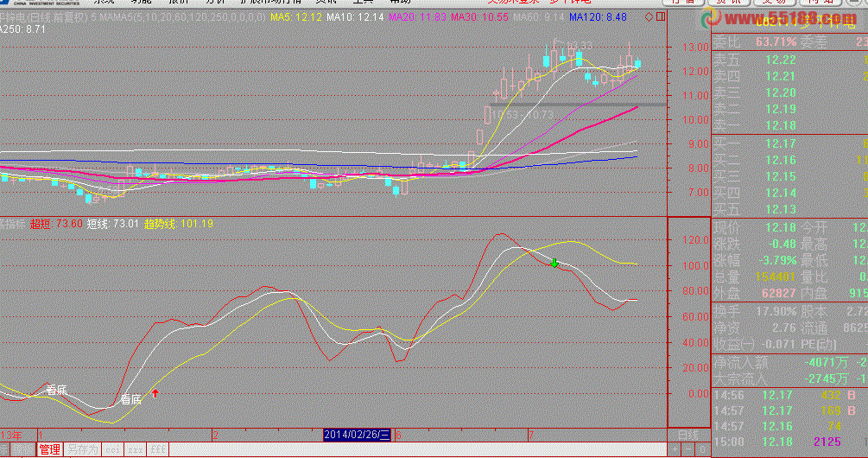Click the 卖五 price 12.22
868x458 pixels.
(x=781, y=60)
